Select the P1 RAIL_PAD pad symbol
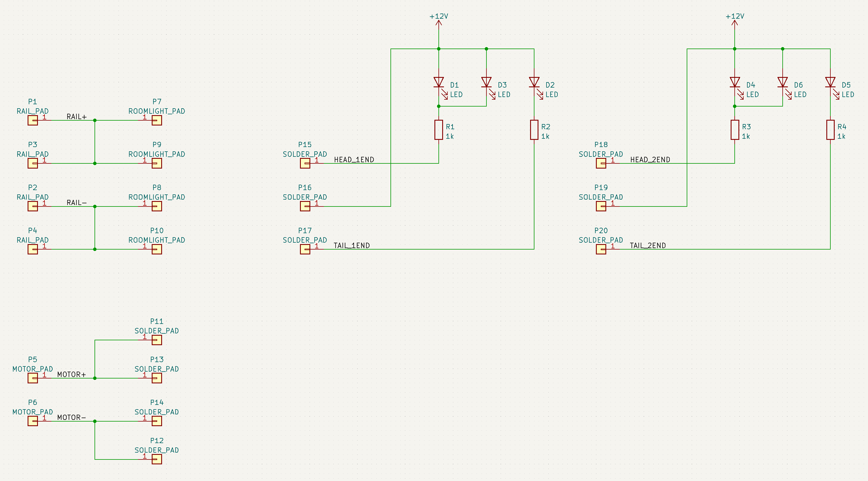The width and height of the screenshot is (868, 481). [33, 120]
